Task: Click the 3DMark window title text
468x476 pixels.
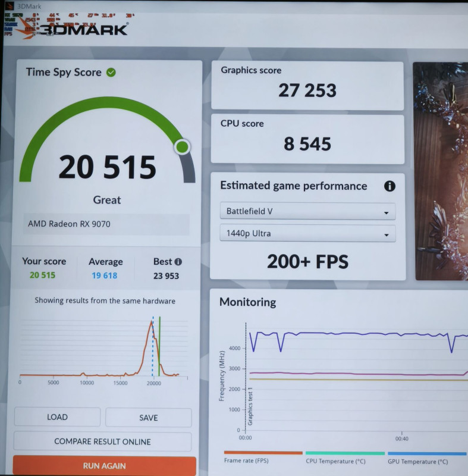Action: 29,7
